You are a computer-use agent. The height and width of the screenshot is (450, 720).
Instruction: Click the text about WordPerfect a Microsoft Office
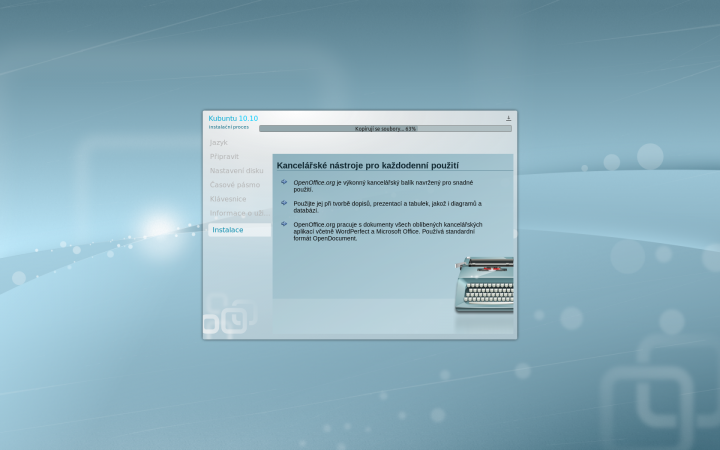pyautogui.click(x=388, y=231)
